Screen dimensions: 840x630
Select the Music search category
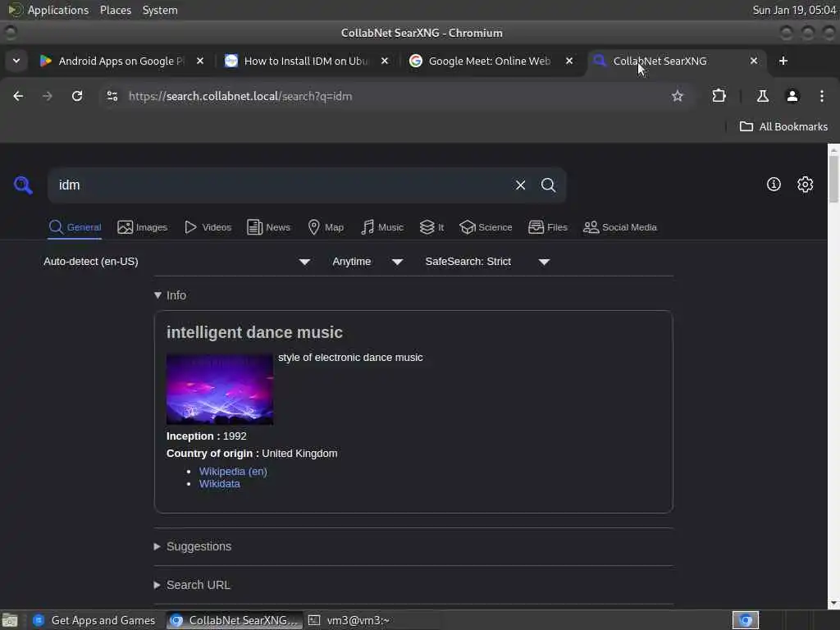click(382, 227)
